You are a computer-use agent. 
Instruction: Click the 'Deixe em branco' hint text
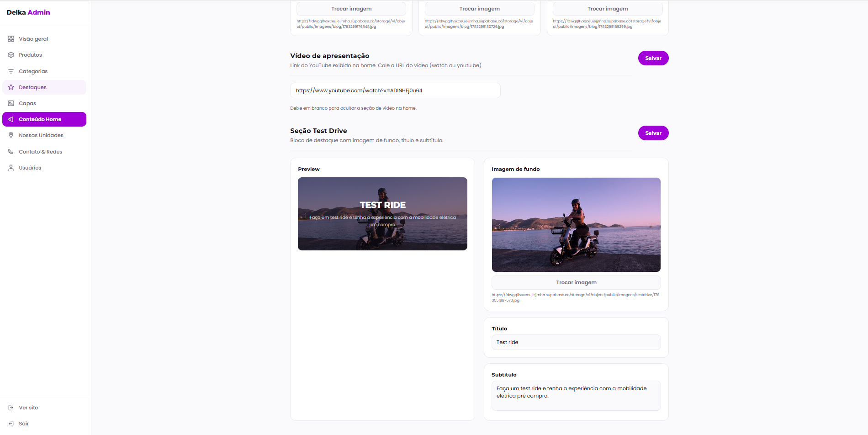(x=353, y=108)
